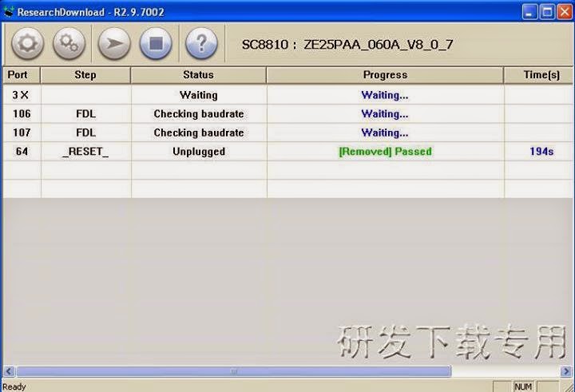Click Checking baudrate status for port 107

click(199, 133)
